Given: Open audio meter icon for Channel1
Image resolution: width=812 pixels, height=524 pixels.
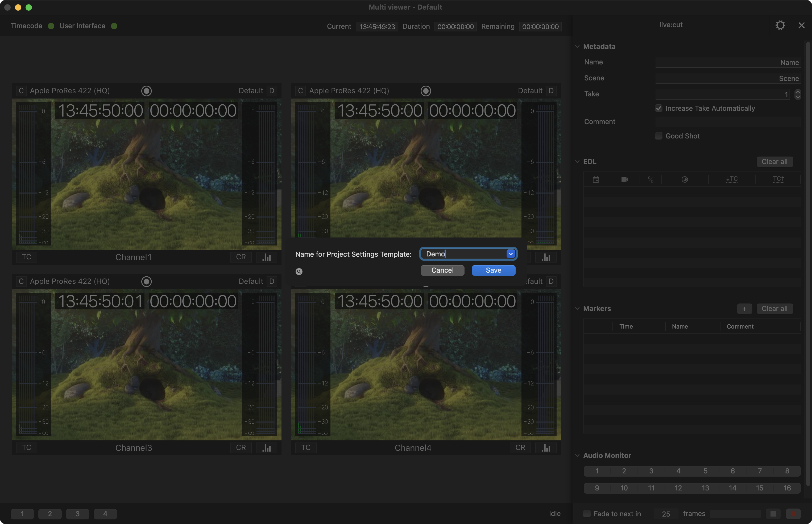Looking at the screenshot, I should pos(267,257).
